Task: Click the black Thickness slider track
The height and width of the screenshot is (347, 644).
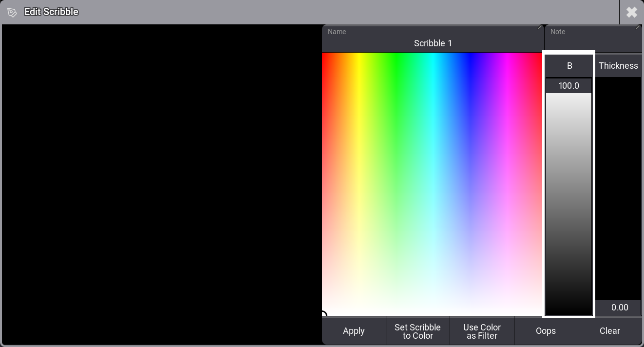Action: [x=618, y=188]
